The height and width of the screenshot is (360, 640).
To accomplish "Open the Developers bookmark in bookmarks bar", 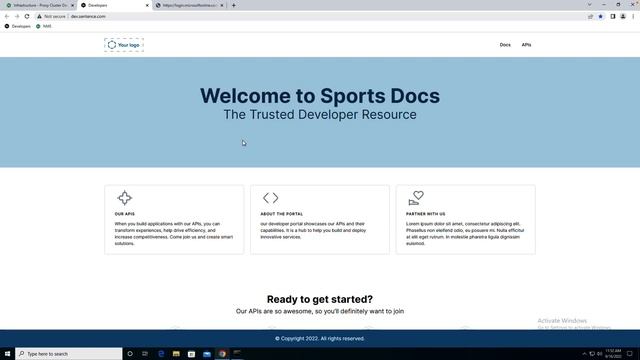I will click(18, 26).
